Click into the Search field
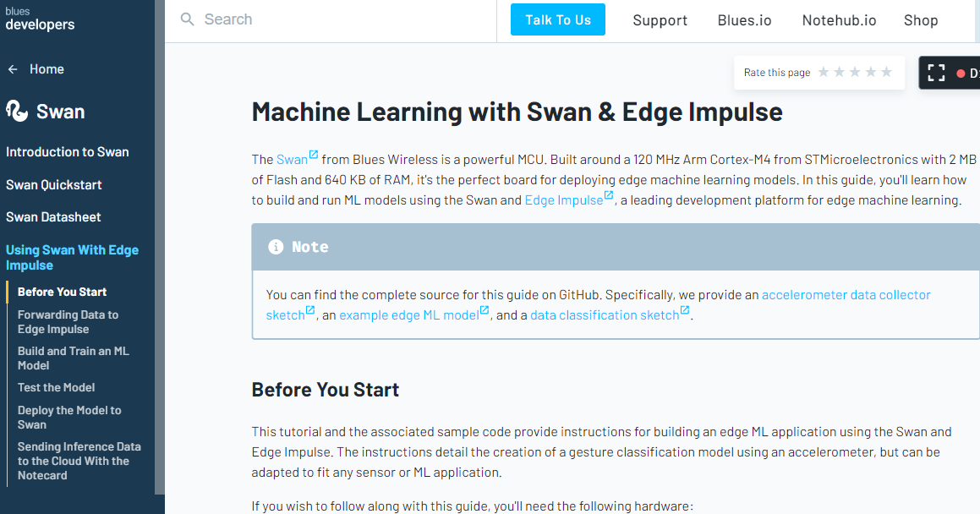 pyautogui.click(x=337, y=19)
